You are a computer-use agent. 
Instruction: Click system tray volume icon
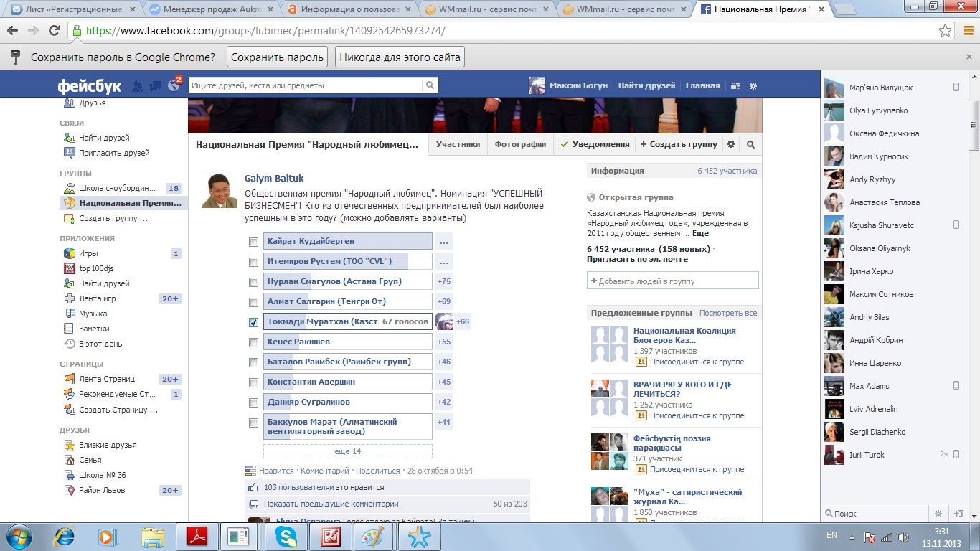coord(902,537)
